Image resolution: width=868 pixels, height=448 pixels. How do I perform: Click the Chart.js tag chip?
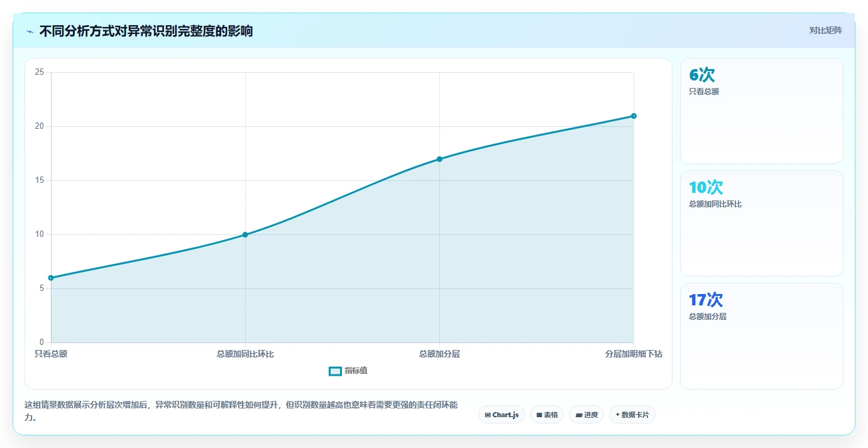502,415
